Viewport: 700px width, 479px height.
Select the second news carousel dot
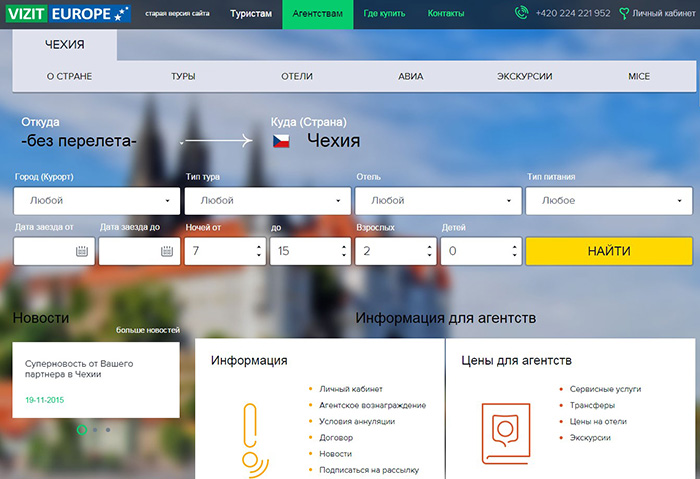94,430
